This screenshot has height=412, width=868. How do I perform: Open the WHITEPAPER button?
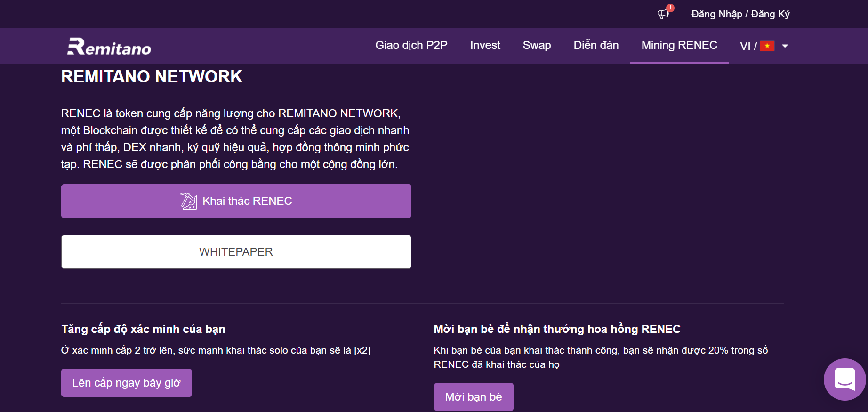click(236, 252)
